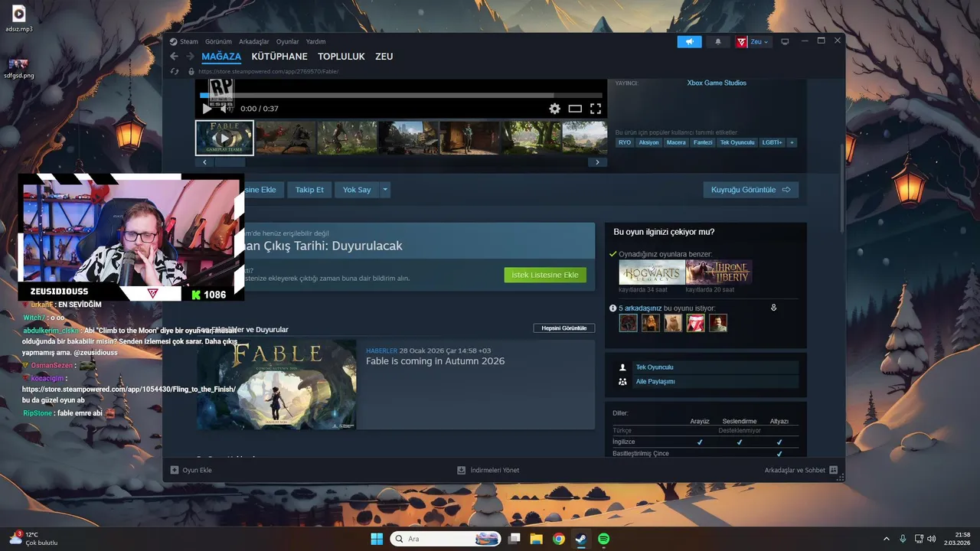Open Hogwarts Legacy similar game image
This screenshot has height=551, width=980.
652,272
